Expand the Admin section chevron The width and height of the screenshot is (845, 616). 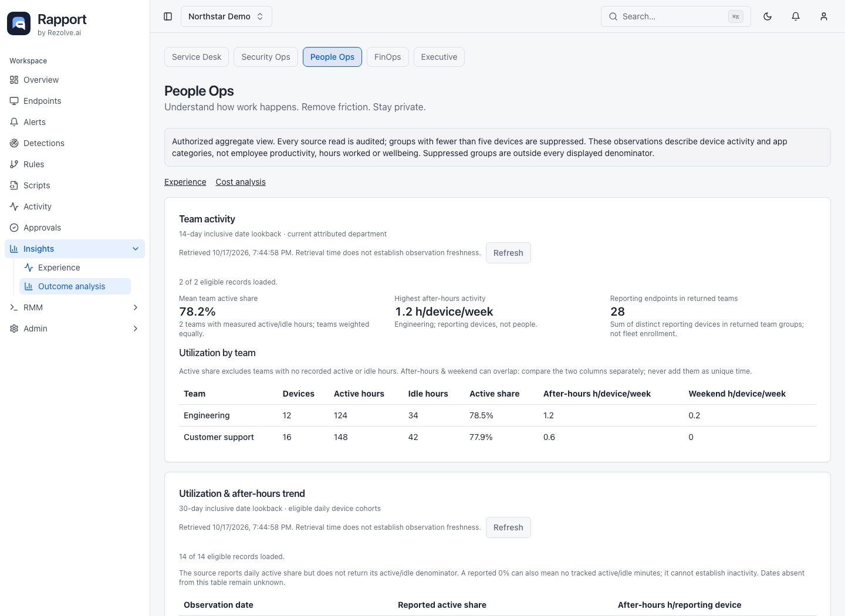[x=136, y=329]
